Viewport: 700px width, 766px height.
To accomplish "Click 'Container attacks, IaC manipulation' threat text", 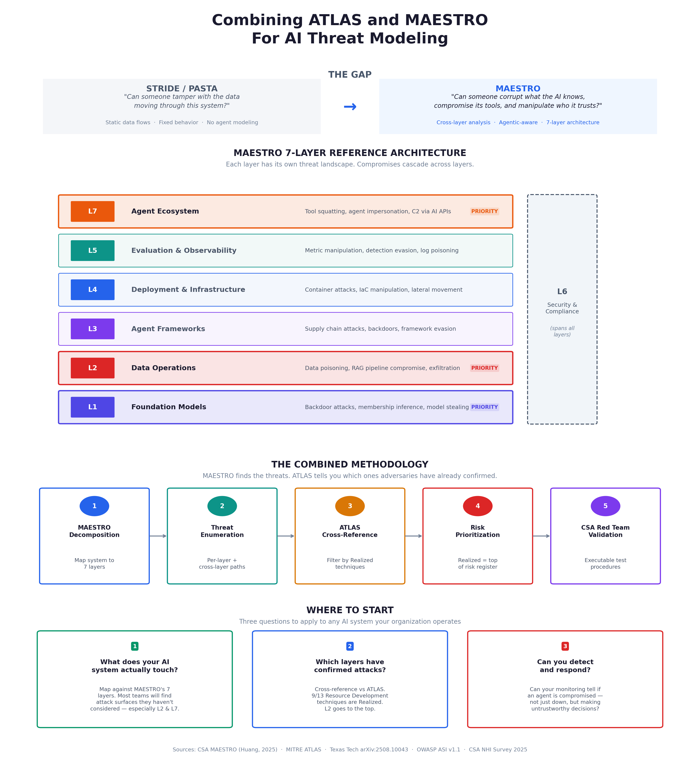I will [383, 290].
